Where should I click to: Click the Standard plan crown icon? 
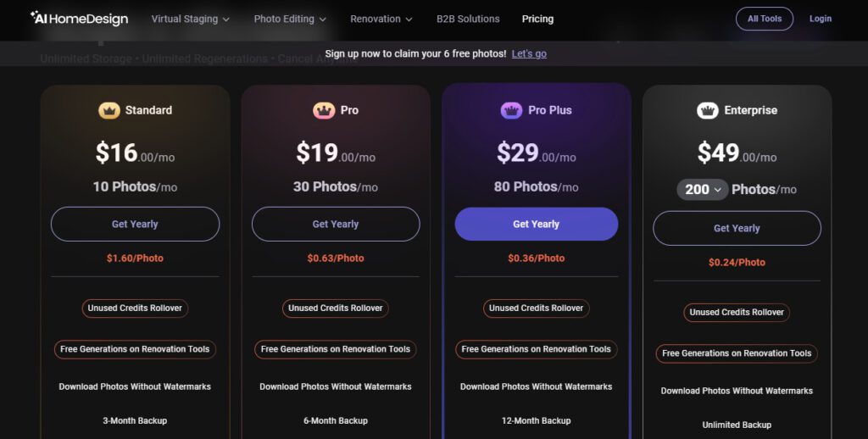[x=108, y=110]
